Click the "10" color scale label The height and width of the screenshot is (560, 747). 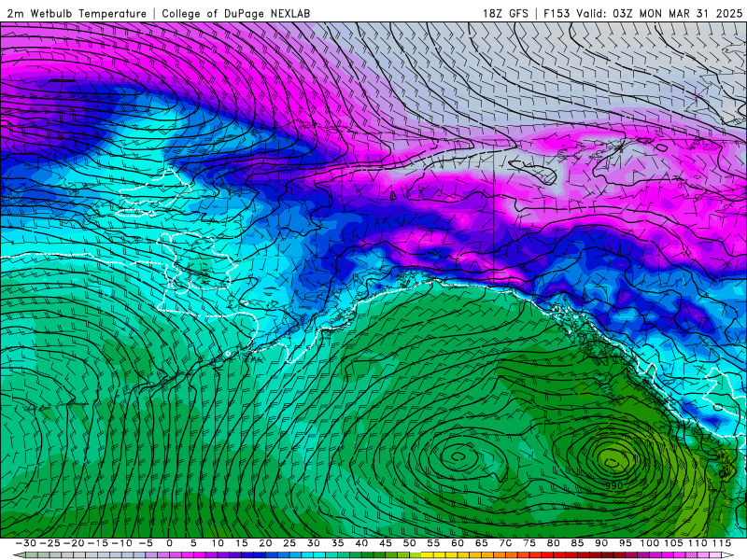pos(218,543)
